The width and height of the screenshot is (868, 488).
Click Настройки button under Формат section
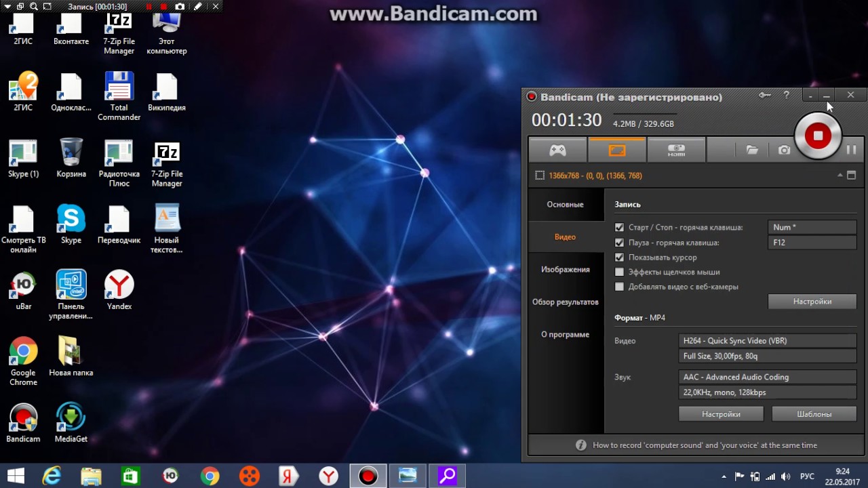[721, 414]
